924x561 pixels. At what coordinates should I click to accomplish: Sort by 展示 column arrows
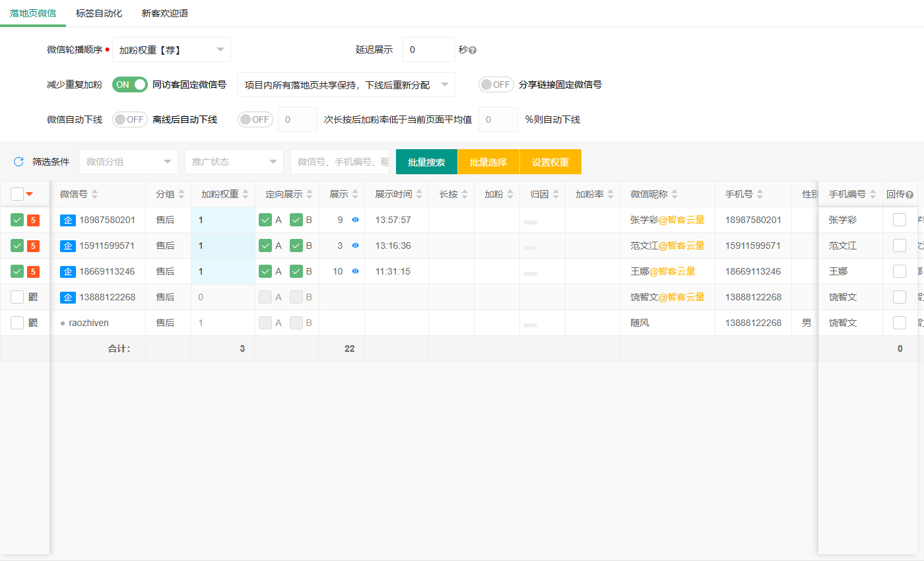click(x=355, y=194)
